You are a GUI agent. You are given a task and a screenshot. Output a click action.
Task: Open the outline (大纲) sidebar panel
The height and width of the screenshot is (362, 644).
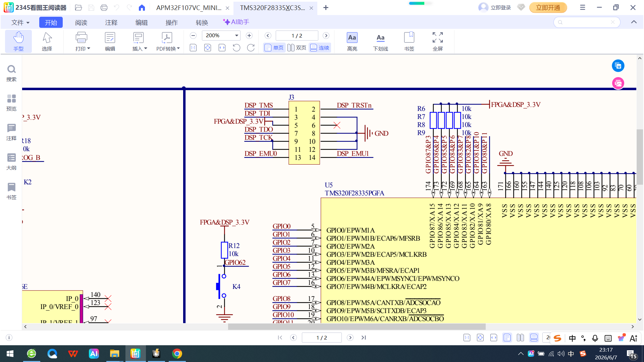click(11, 162)
